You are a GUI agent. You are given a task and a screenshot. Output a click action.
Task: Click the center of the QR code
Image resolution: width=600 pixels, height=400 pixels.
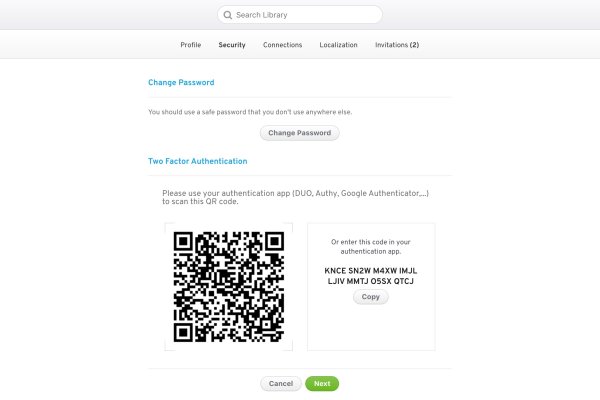tap(229, 286)
